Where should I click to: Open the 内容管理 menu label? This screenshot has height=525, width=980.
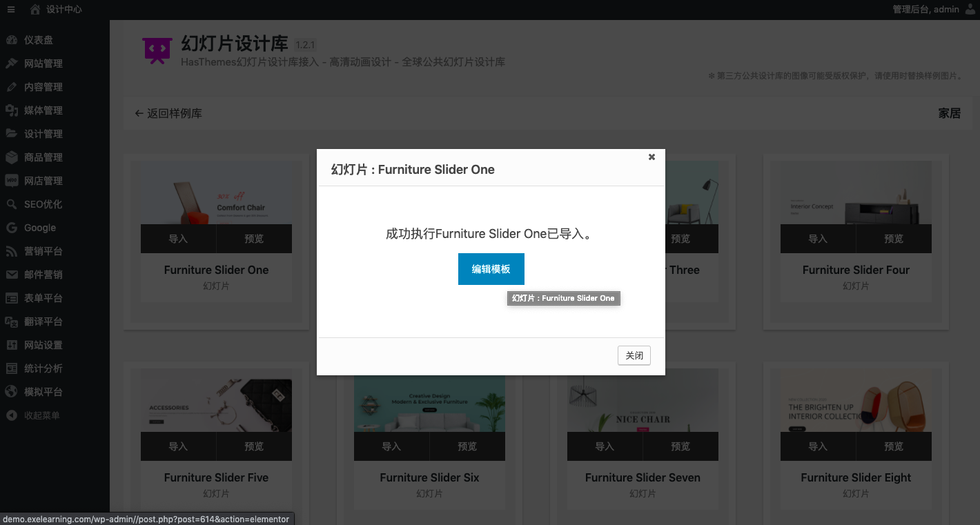pos(43,87)
